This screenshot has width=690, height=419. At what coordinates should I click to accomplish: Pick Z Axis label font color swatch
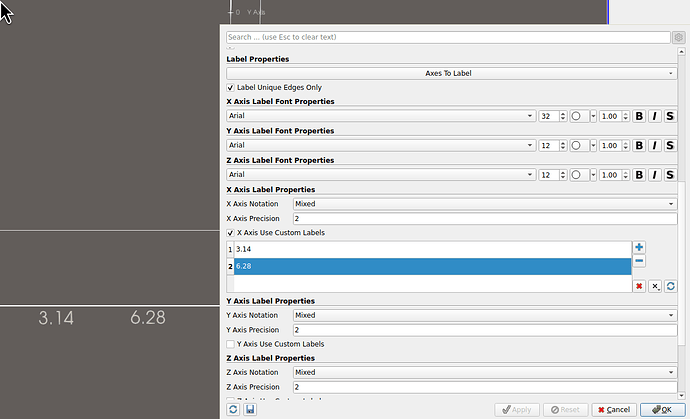(579, 175)
